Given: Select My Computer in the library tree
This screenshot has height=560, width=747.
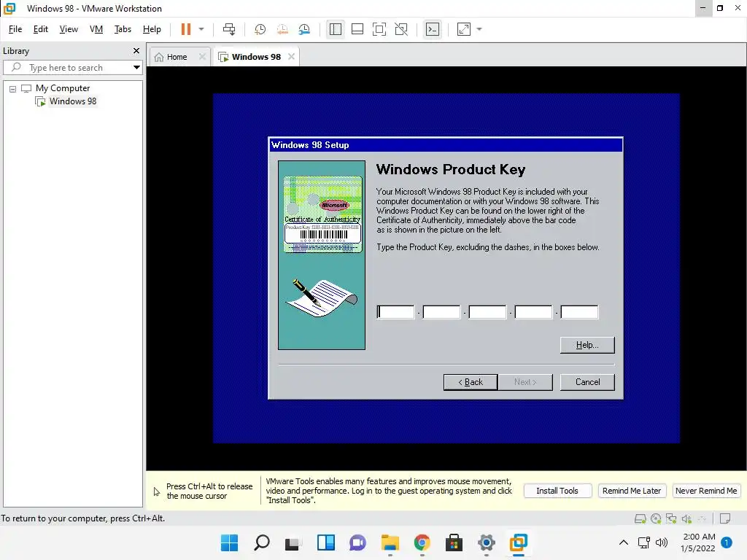Looking at the screenshot, I should tap(63, 88).
